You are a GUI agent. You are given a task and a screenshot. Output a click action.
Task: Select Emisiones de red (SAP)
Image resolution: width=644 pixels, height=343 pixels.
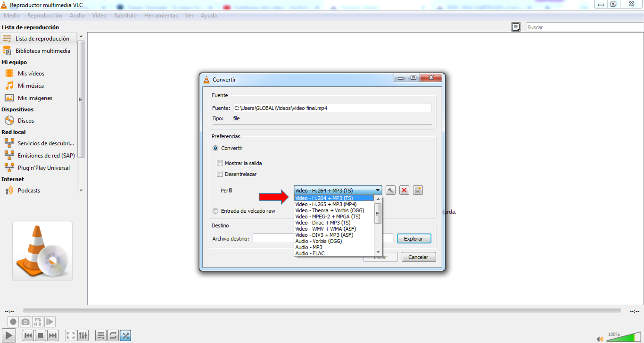point(46,156)
